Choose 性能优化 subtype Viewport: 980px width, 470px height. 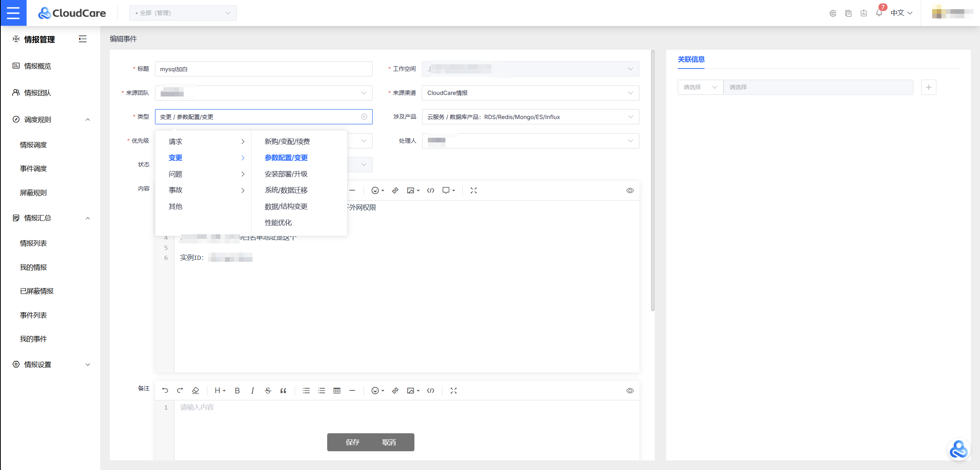coord(299,223)
